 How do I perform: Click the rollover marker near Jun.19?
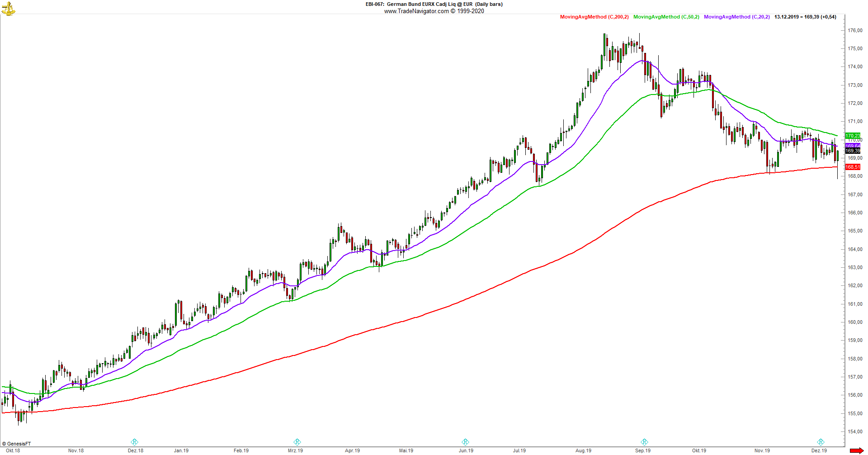[x=465, y=442]
